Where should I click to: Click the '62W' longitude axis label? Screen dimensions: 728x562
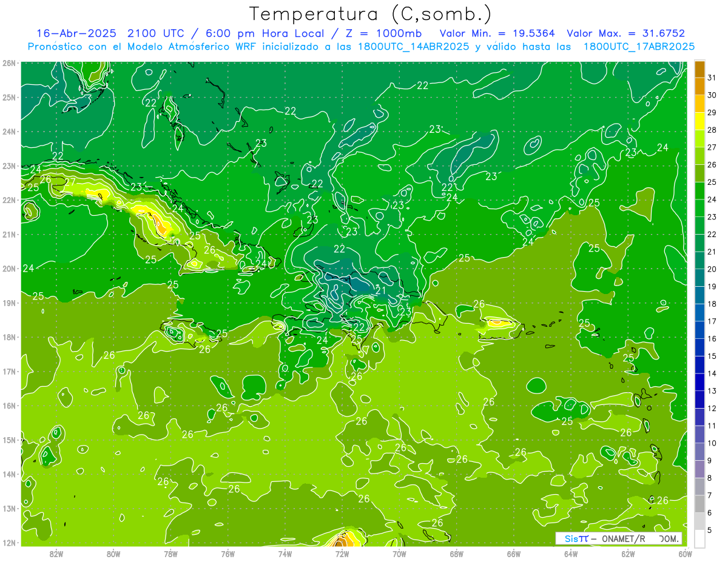tap(629, 554)
